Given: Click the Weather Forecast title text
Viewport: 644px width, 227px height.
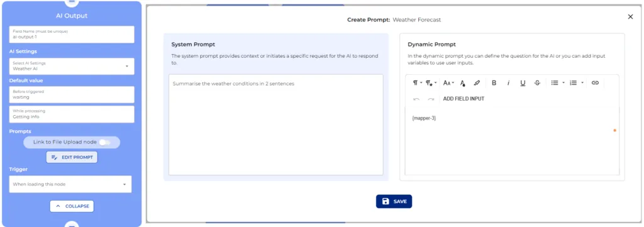Looking at the screenshot, I should click(x=417, y=19).
